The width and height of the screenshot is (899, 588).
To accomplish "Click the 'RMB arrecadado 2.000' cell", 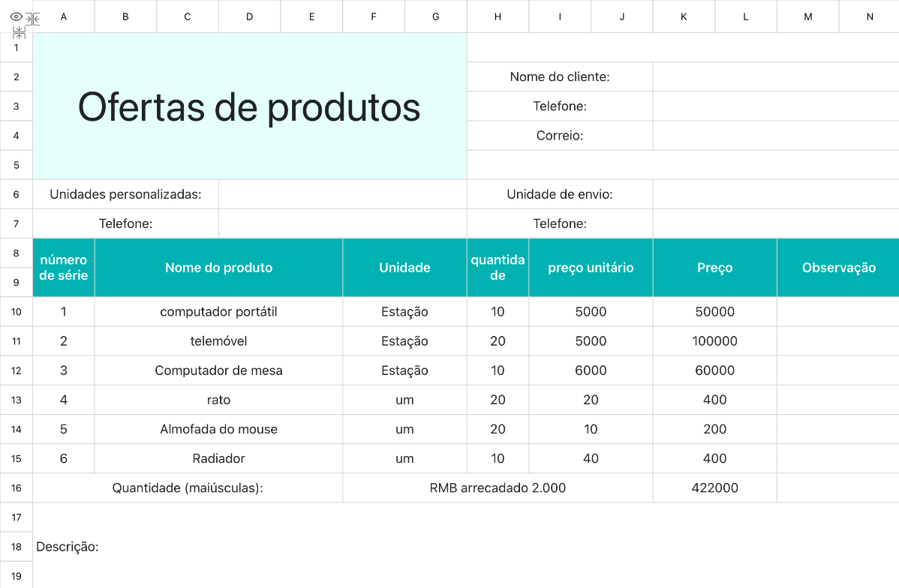I will click(498, 487).
